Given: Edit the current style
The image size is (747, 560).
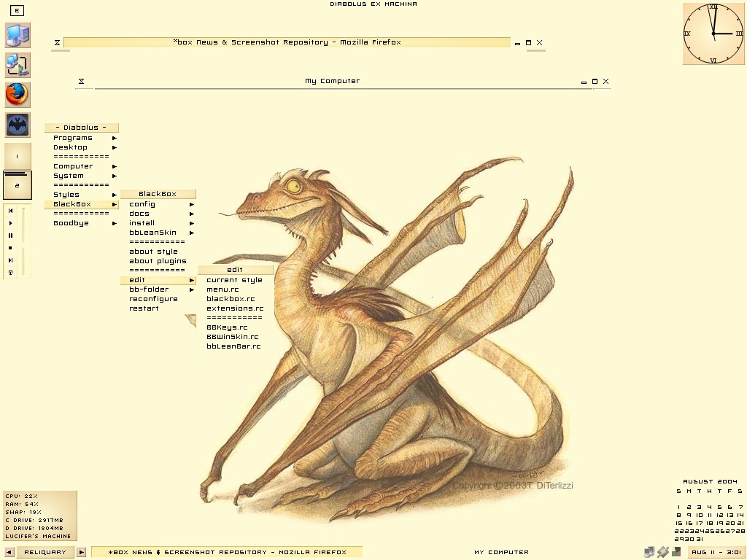Looking at the screenshot, I should click(236, 280).
